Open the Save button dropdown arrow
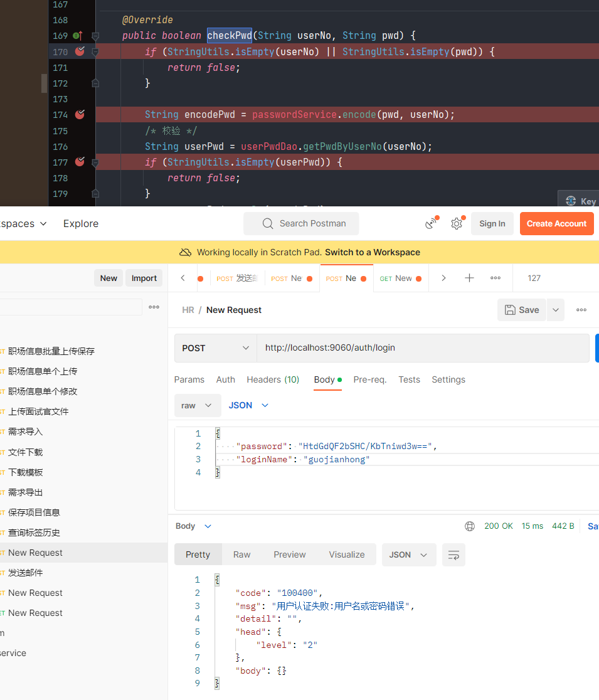 (555, 310)
